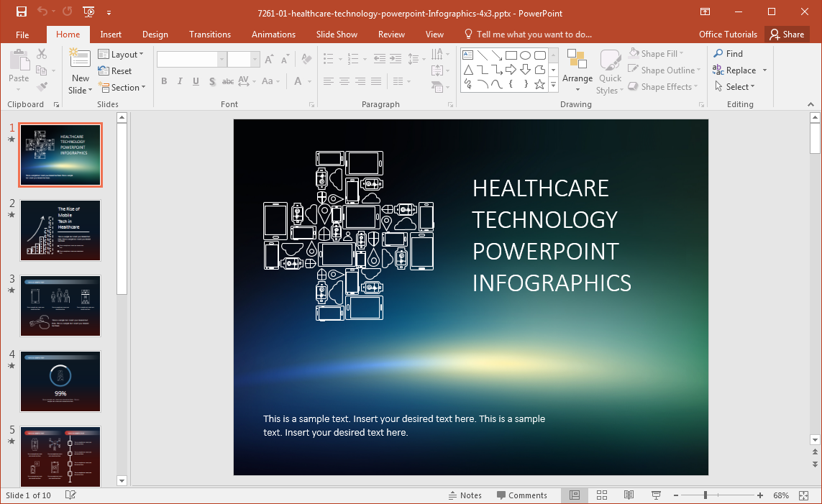This screenshot has height=504, width=822.
Task: Select slide 4 thumbnail showing 99%
Action: 60,381
